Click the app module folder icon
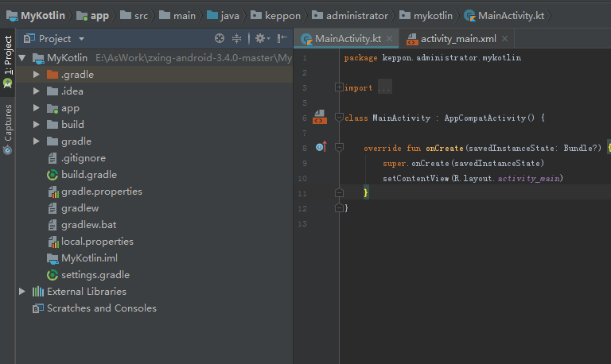611x364 pixels. pos(53,108)
